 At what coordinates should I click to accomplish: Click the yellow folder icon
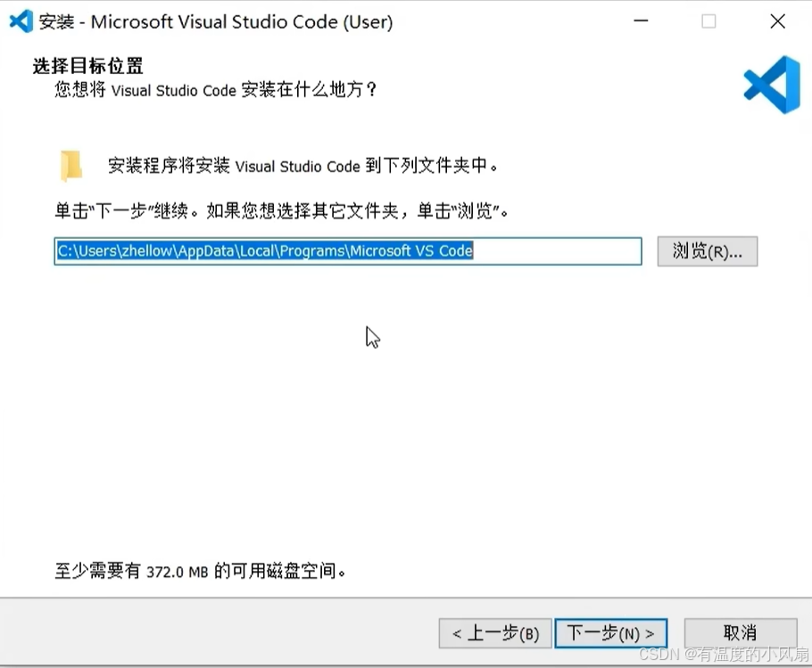(71, 166)
